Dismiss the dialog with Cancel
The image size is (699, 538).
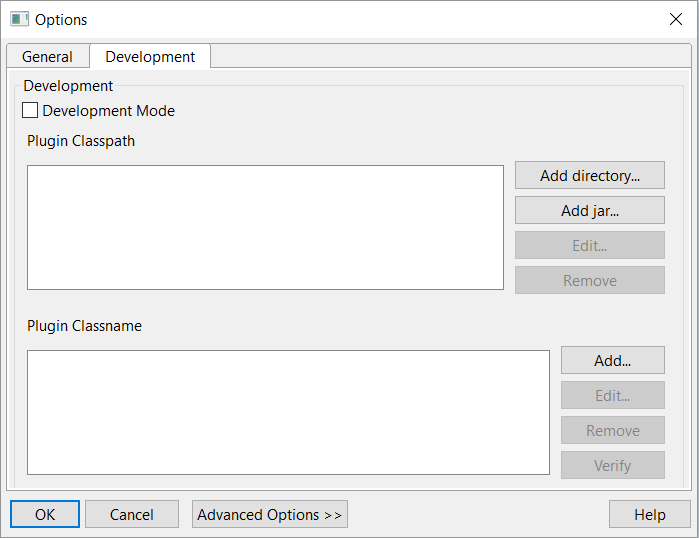132,514
